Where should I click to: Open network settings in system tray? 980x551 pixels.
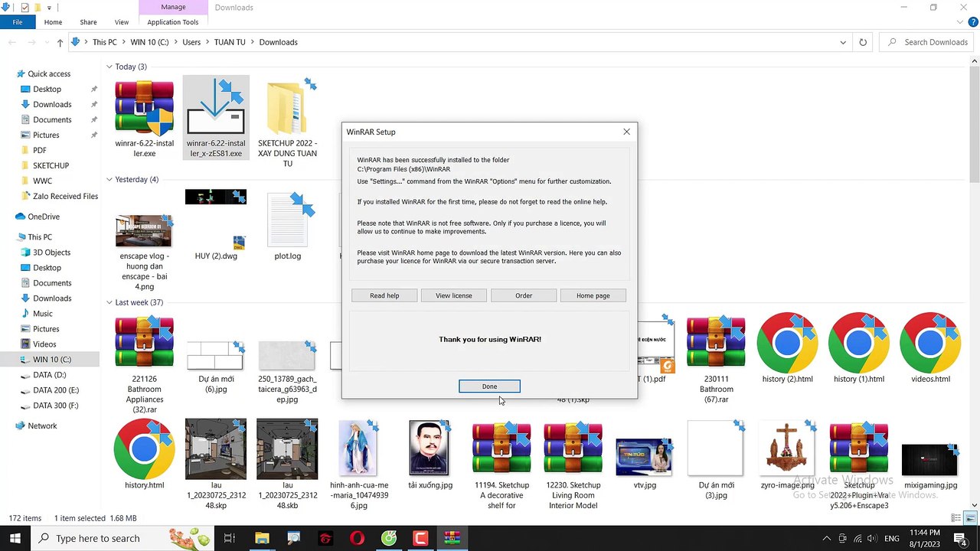click(857, 539)
